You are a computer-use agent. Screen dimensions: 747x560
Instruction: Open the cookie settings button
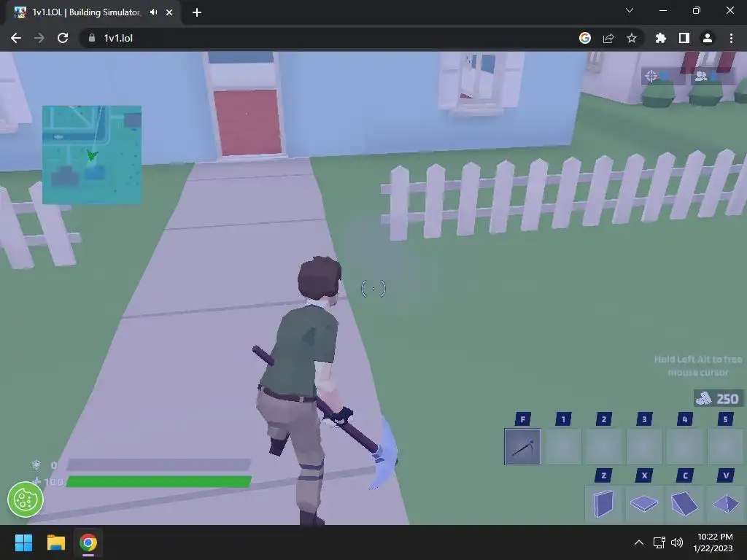tap(26, 499)
